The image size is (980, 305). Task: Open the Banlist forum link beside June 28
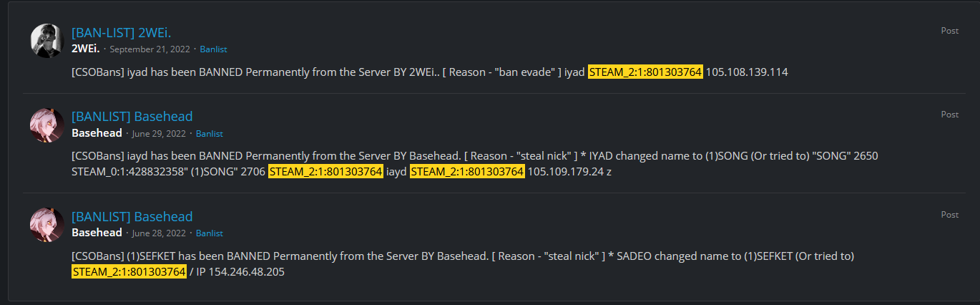coord(210,233)
